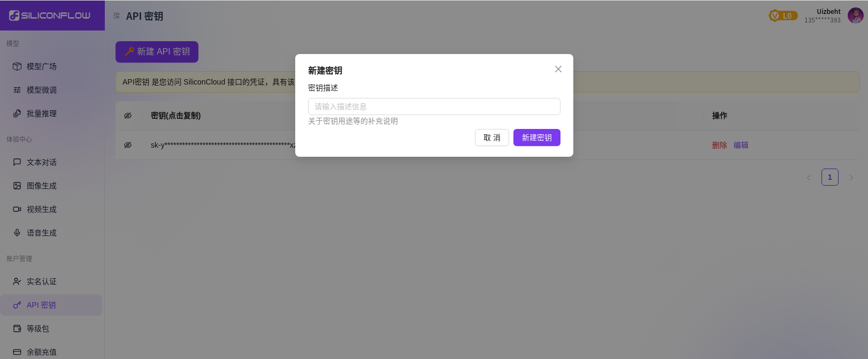This screenshot has height=359, width=868.
Task: Open 批量推理 in the sidebar
Action: [x=41, y=113]
